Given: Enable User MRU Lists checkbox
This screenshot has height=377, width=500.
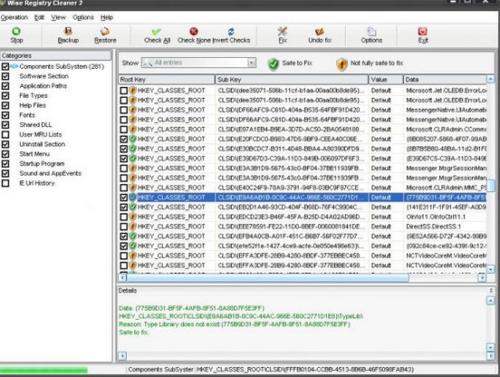Looking at the screenshot, I should tap(5, 135).
